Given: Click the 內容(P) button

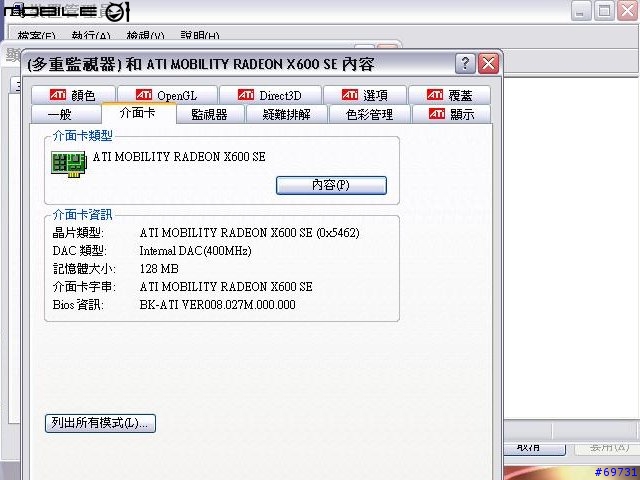Looking at the screenshot, I should pos(331,185).
